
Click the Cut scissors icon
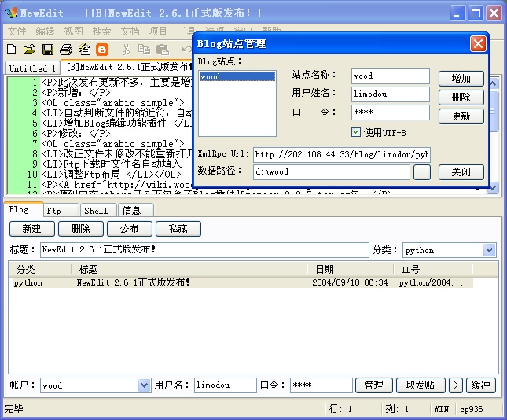(x=126, y=50)
